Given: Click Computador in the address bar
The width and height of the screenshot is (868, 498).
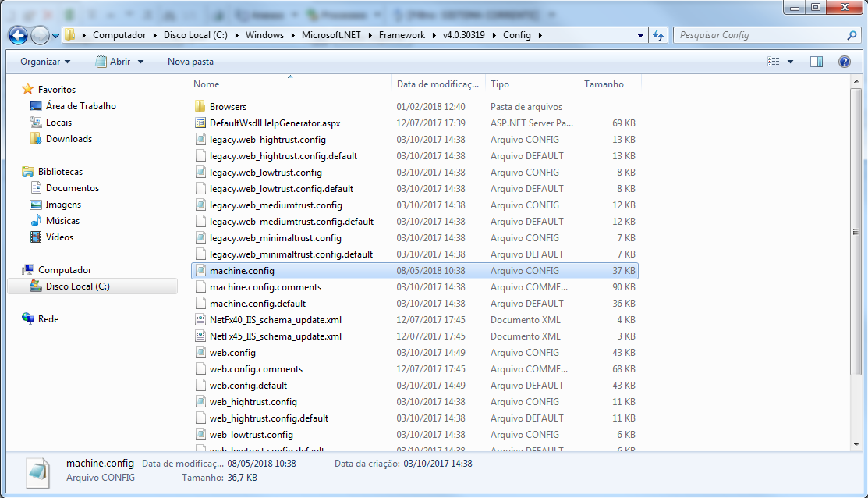Looking at the screenshot, I should [x=119, y=35].
